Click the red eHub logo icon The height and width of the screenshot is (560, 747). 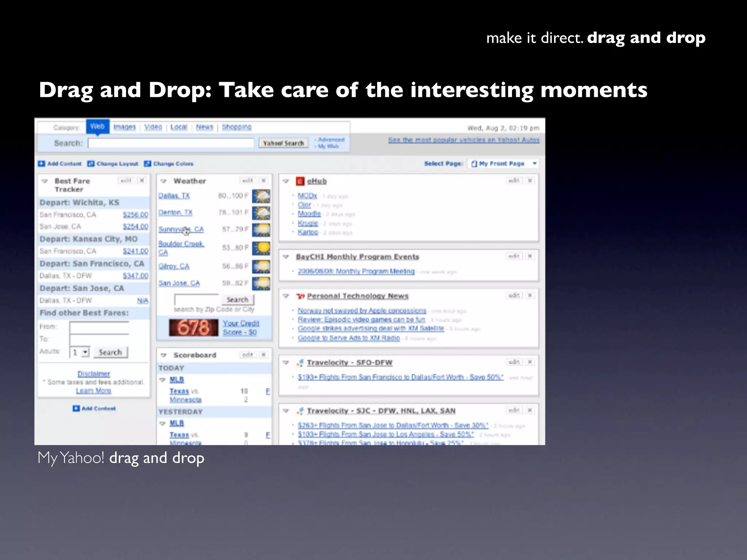click(300, 181)
